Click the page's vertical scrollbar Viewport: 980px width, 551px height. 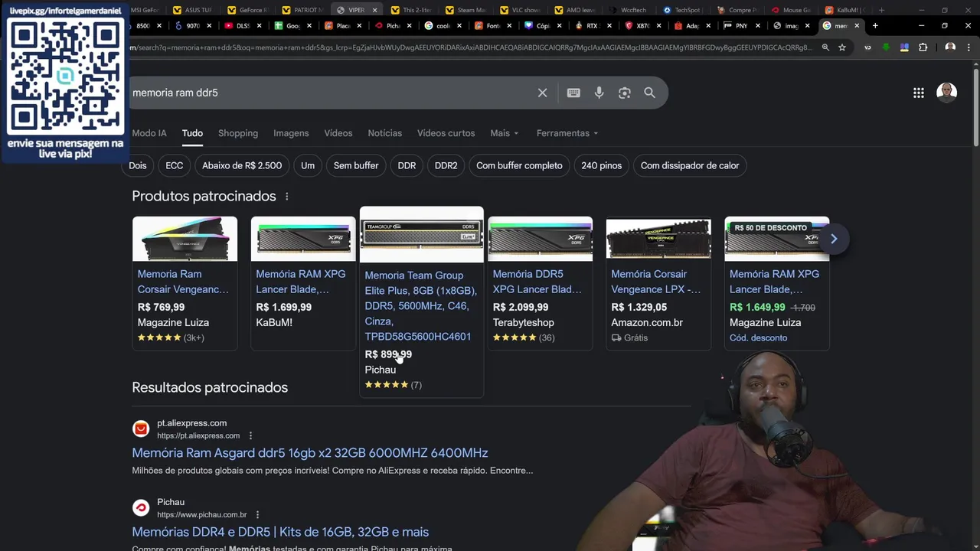[975, 107]
